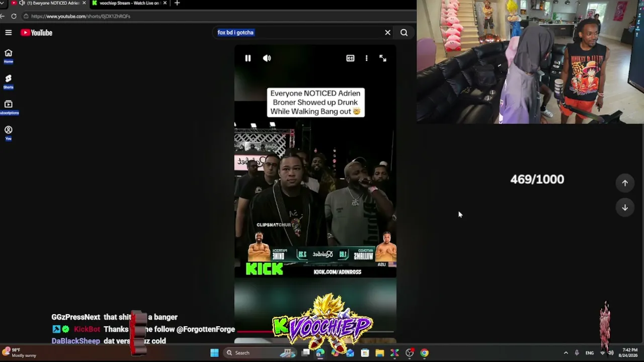Click the 469/1000 counter text

(537, 179)
